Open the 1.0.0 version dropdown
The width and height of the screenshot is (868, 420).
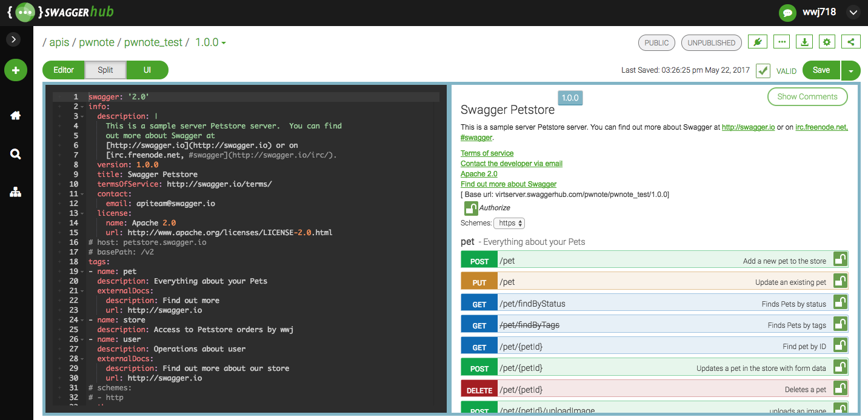tap(210, 42)
